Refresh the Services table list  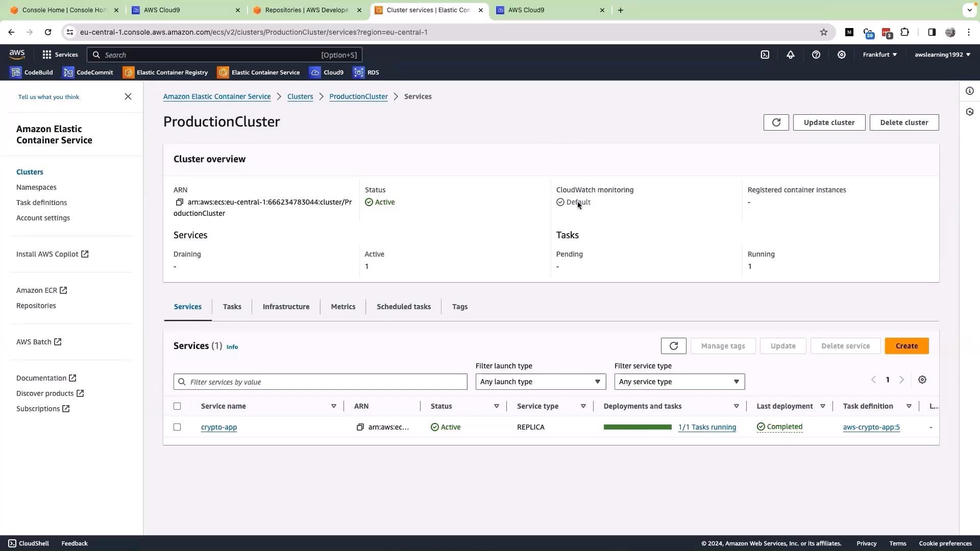click(x=673, y=346)
